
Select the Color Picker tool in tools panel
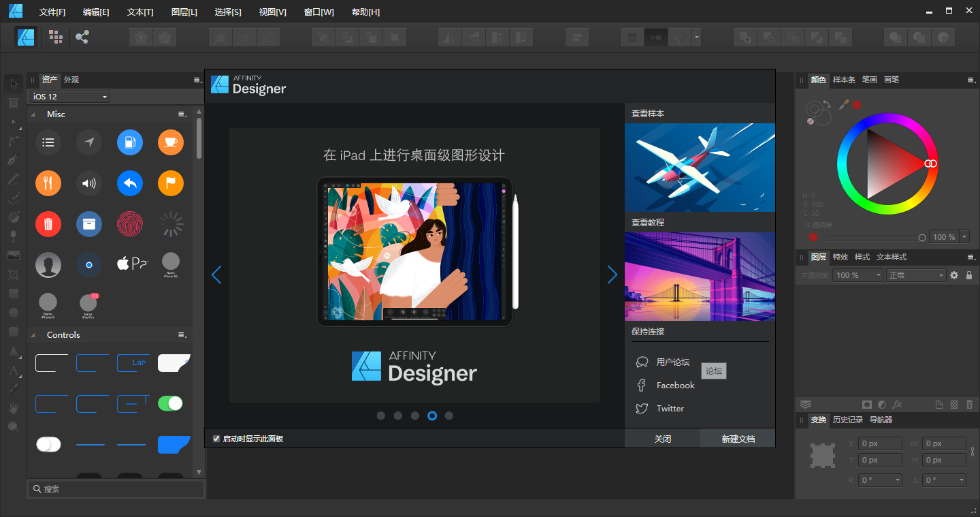tap(14, 389)
